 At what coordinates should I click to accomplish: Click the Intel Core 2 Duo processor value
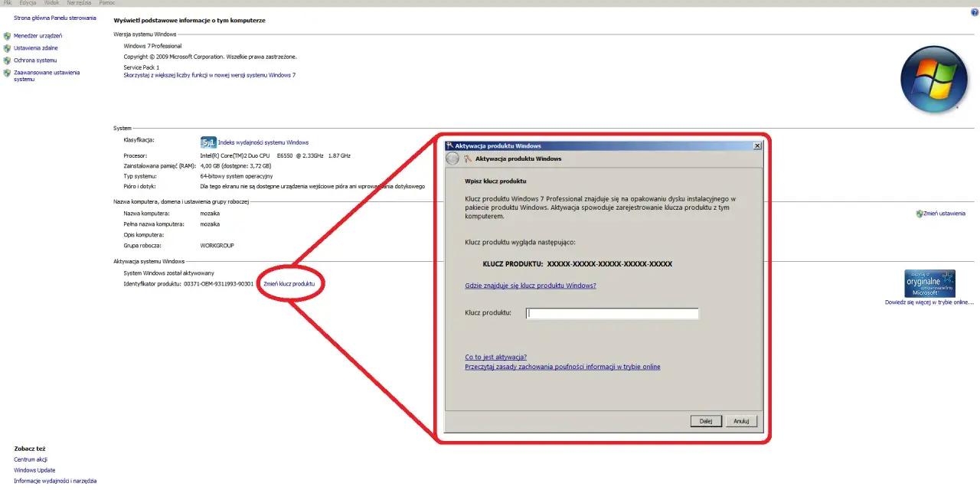tap(276, 155)
